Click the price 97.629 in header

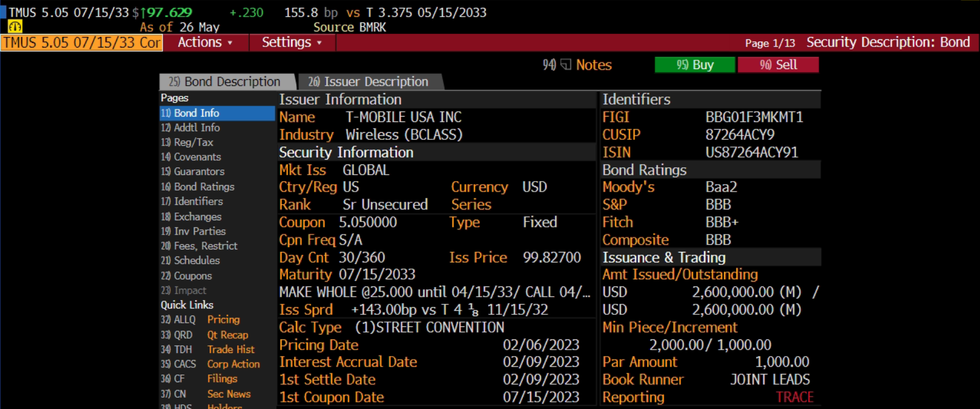[x=169, y=13]
